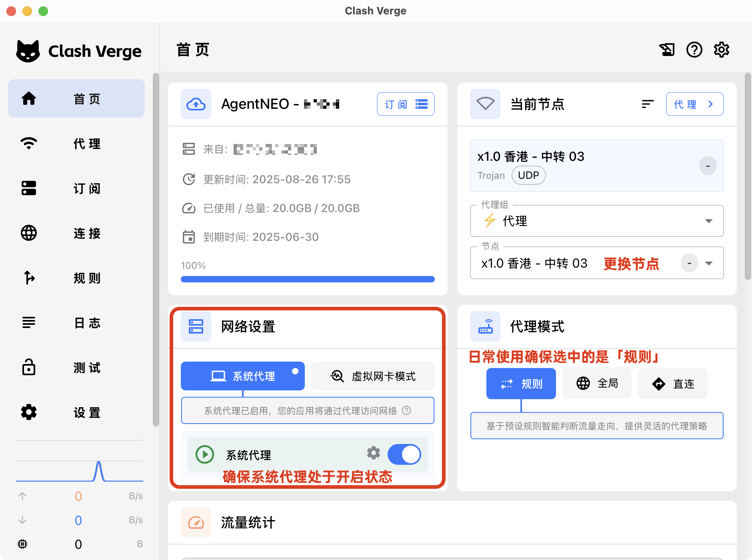
Task: Click the Trojan protocol label
Action: tap(491, 176)
